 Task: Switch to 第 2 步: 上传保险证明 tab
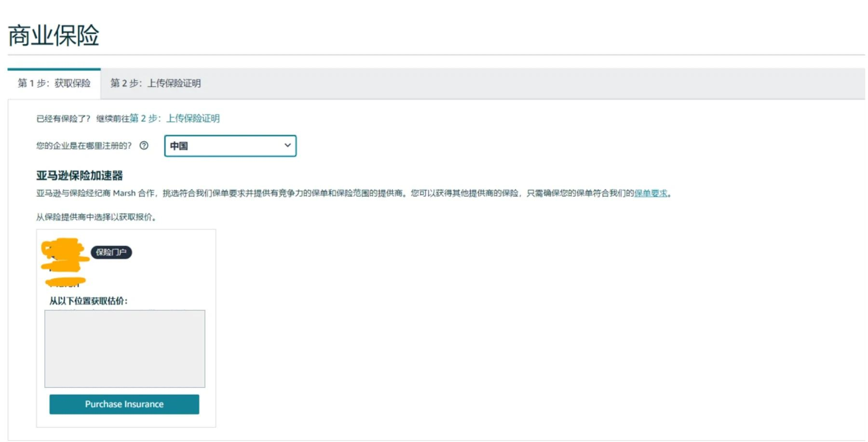[x=156, y=83]
